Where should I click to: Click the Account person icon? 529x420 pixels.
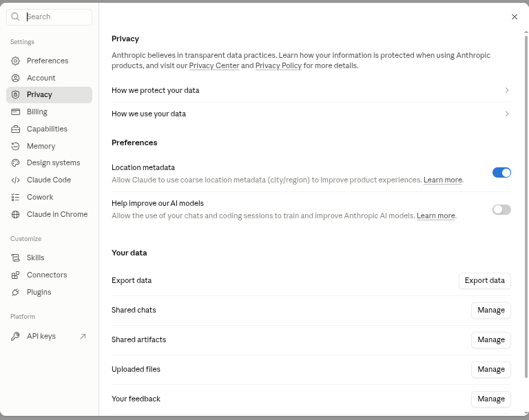tap(16, 78)
